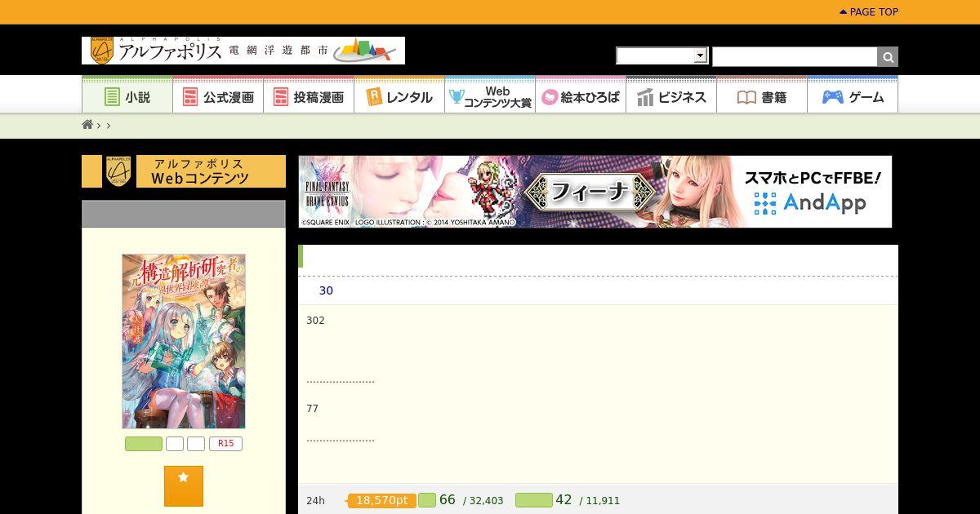Click the R15 rating tag
This screenshot has width=980, height=514.
coord(226,444)
